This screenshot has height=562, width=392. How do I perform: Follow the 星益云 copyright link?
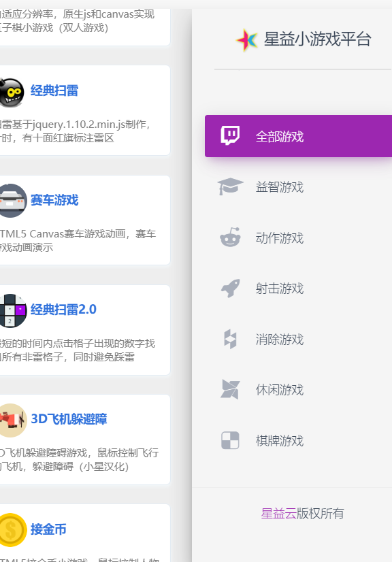coord(278,514)
